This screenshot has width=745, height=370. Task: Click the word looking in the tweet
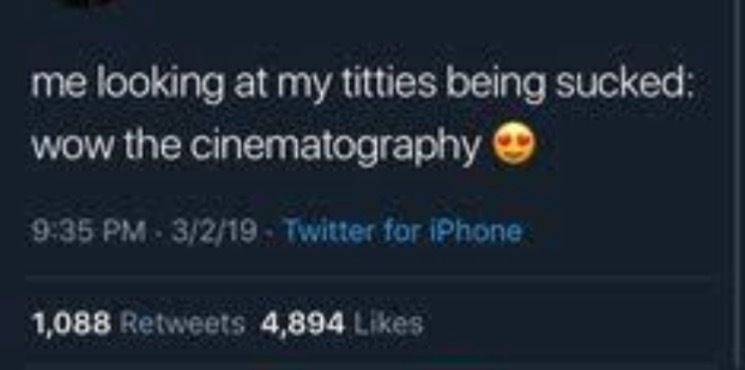tap(160, 87)
